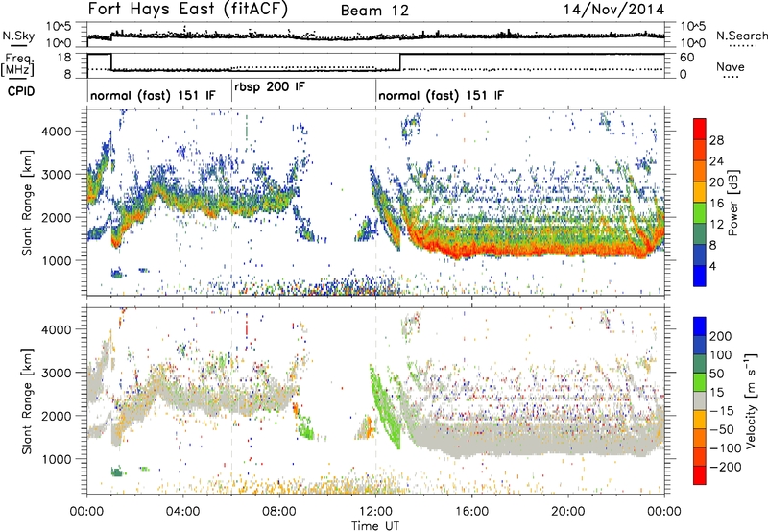The height and width of the screenshot is (532, 768).
Task: Click the '18' frequency axis tick label
Action: click(64, 58)
